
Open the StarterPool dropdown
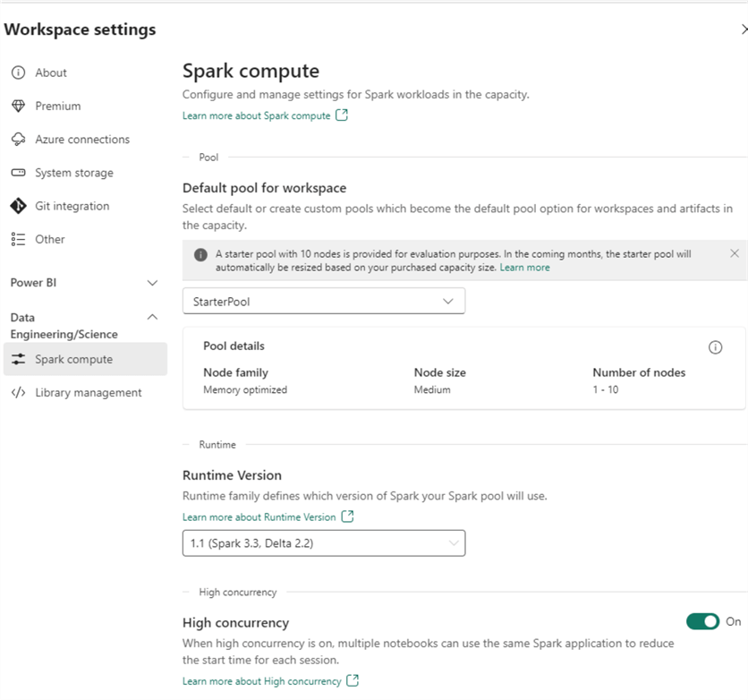tap(323, 302)
